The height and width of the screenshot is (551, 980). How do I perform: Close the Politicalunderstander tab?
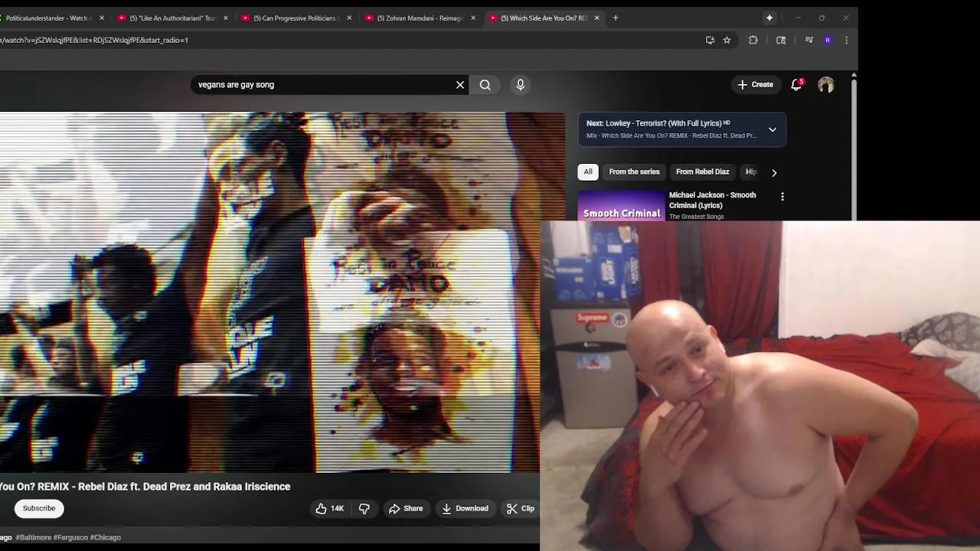point(102,18)
